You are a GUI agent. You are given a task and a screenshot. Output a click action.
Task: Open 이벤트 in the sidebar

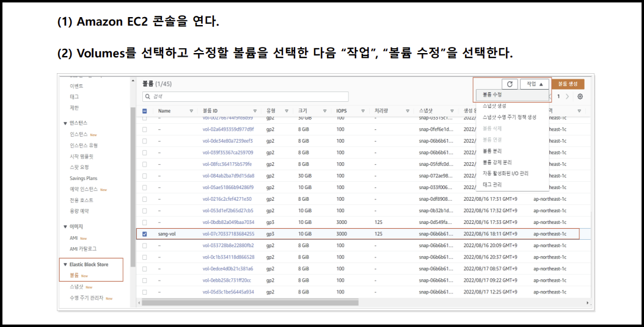click(76, 86)
